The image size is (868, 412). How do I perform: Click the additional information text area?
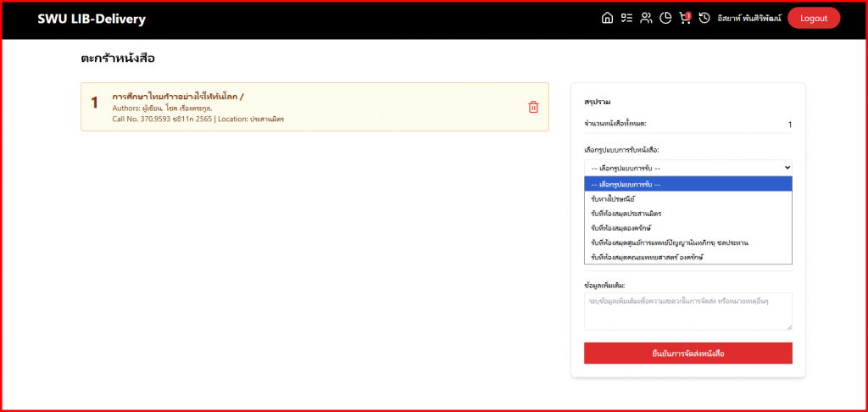pos(687,311)
